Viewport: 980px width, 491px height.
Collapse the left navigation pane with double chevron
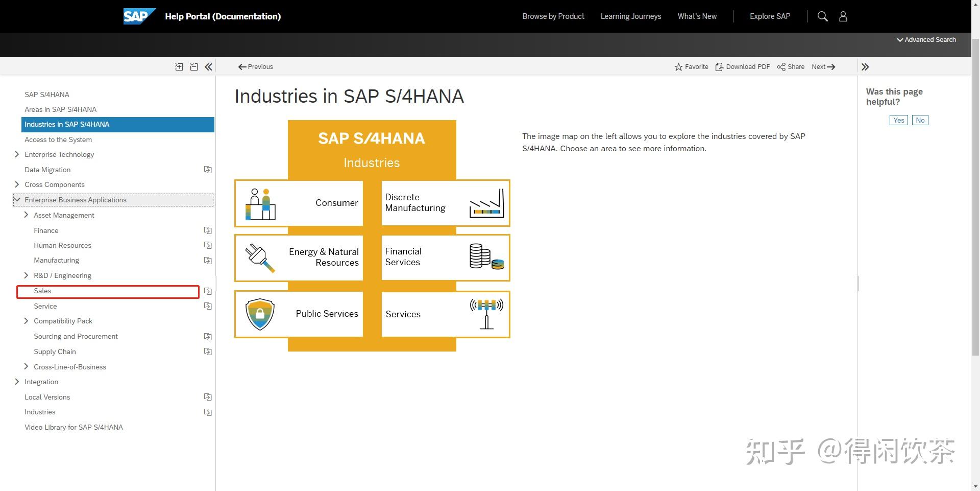[208, 66]
